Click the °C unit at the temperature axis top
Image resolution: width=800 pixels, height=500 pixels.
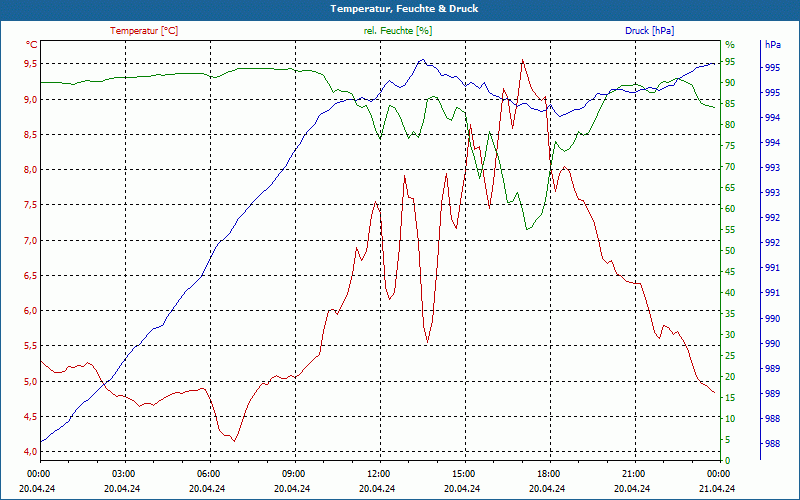point(32,44)
